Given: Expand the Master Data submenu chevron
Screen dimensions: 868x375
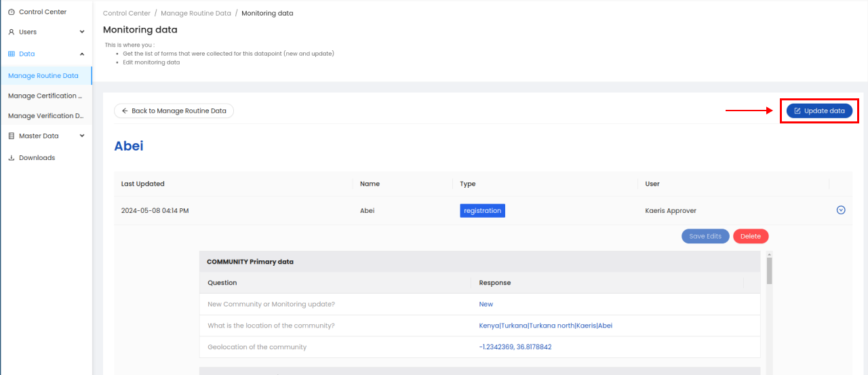Looking at the screenshot, I should click(82, 136).
